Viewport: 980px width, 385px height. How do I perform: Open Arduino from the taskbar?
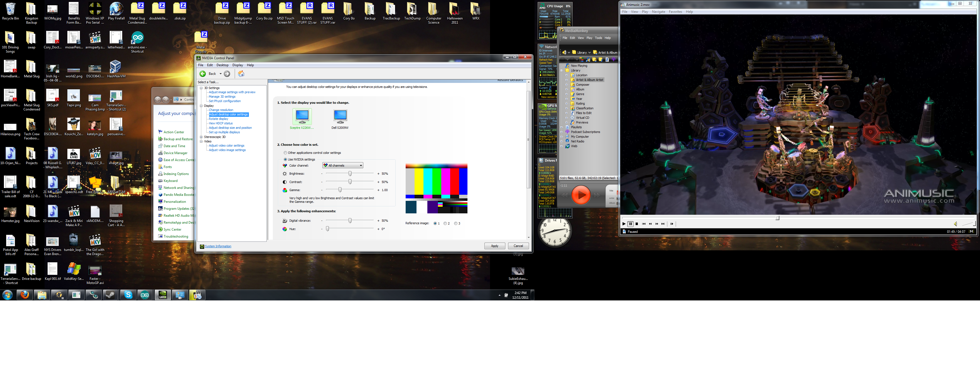tap(145, 295)
